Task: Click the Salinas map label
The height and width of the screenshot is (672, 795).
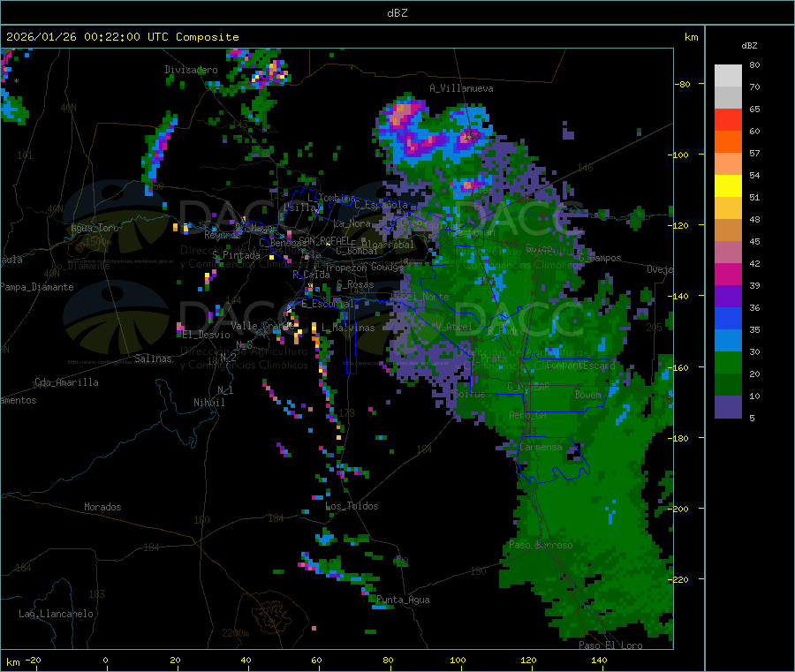Action: click(x=153, y=359)
